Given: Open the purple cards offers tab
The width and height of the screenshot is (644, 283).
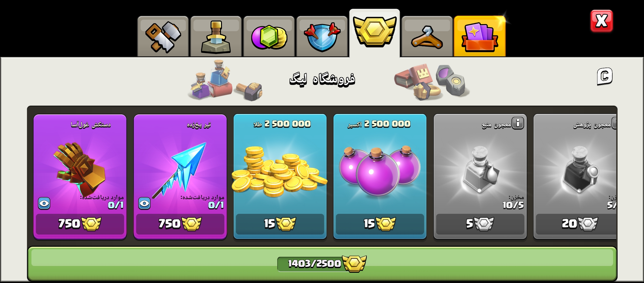Looking at the screenshot, I should [480, 37].
